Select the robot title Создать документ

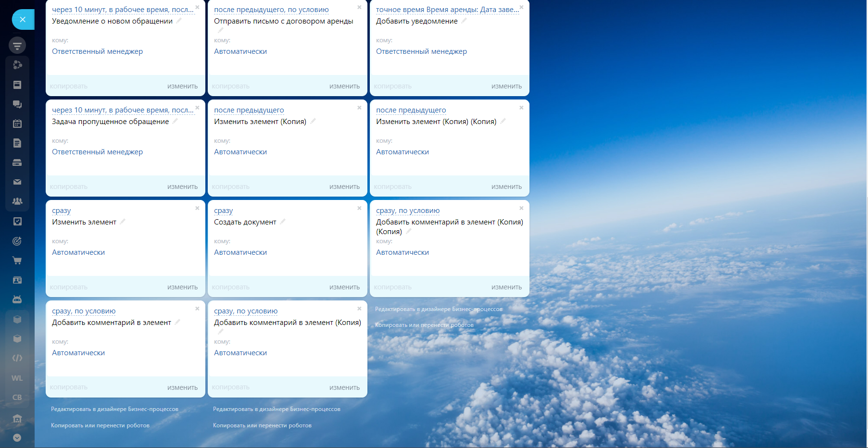[x=245, y=222]
